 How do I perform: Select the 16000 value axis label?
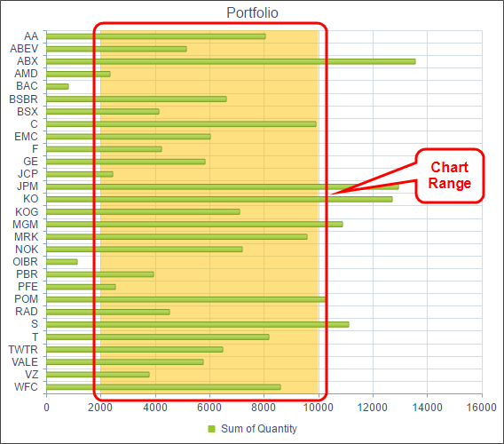click(482, 408)
